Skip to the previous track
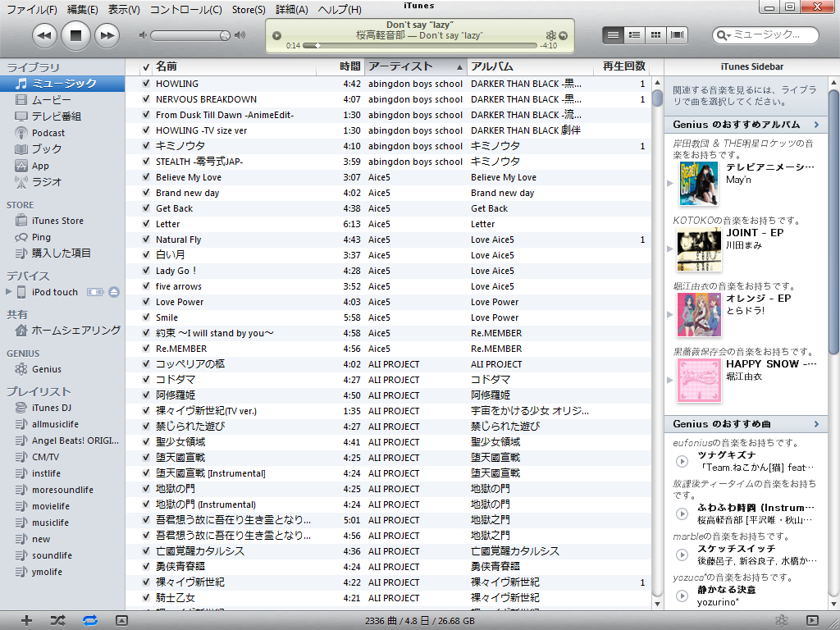Image resolution: width=840 pixels, height=630 pixels. (x=44, y=35)
